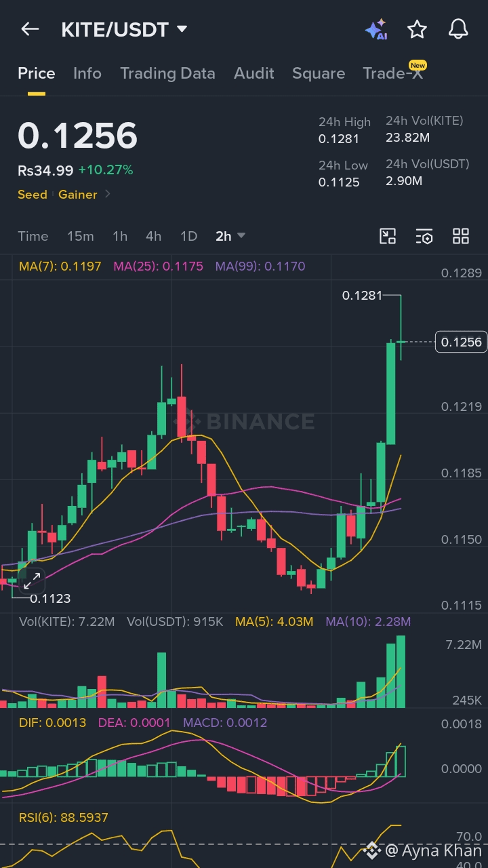Open the grid layout icon
The height and width of the screenshot is (868, 488).
click(461, 236)
